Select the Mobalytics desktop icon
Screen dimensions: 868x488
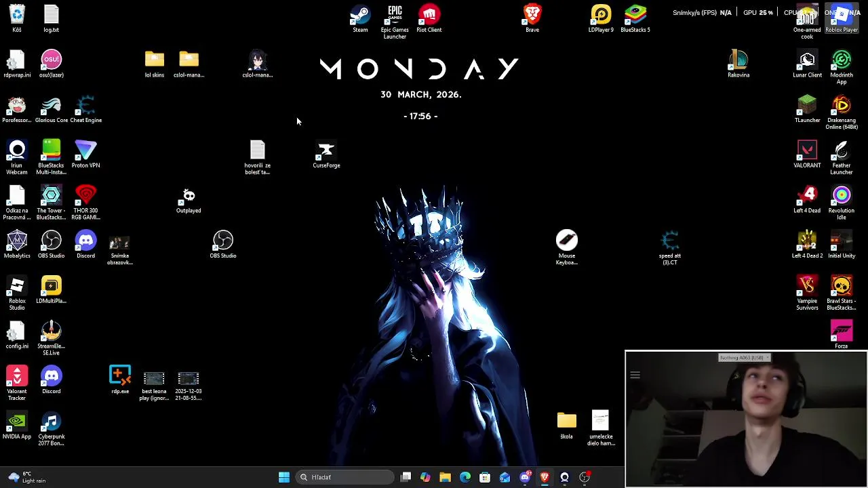[x=17, y=245]
